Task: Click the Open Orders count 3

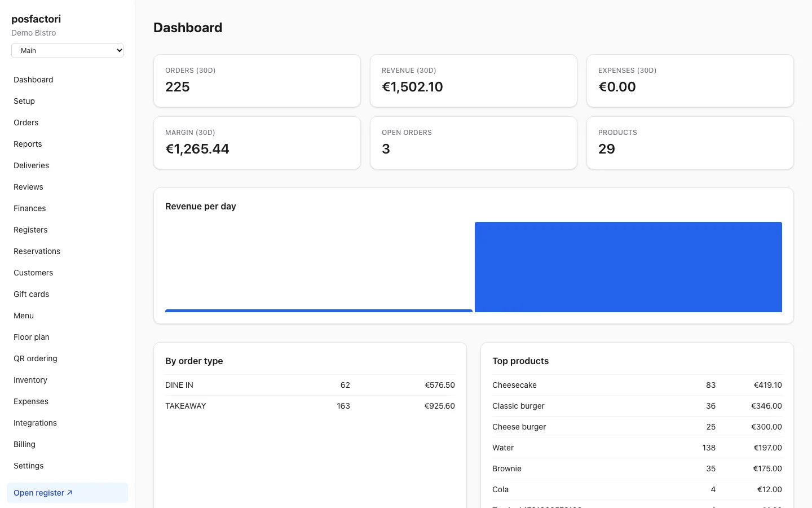Action: (x=386, y=149)
